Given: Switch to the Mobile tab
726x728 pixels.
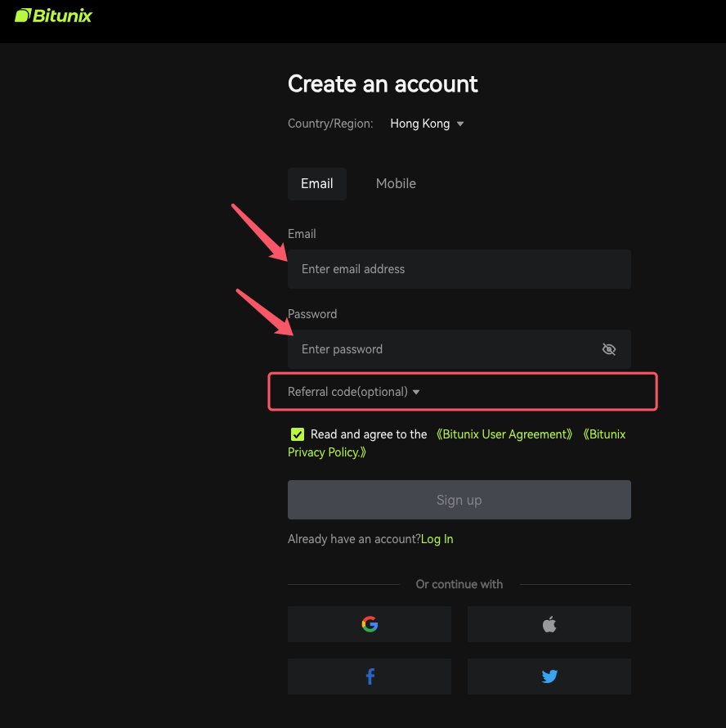Looking at the screenshot, I should coord(396,184).
